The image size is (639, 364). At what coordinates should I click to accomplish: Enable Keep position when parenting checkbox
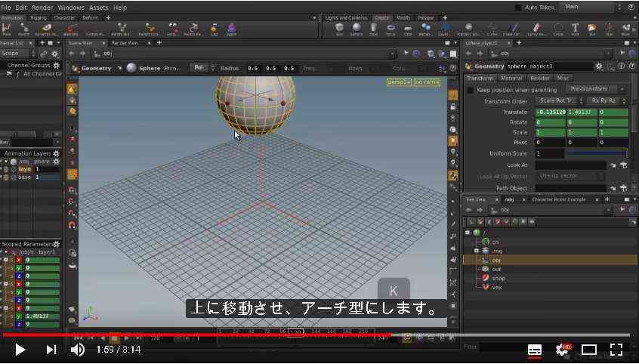[470, 90]
